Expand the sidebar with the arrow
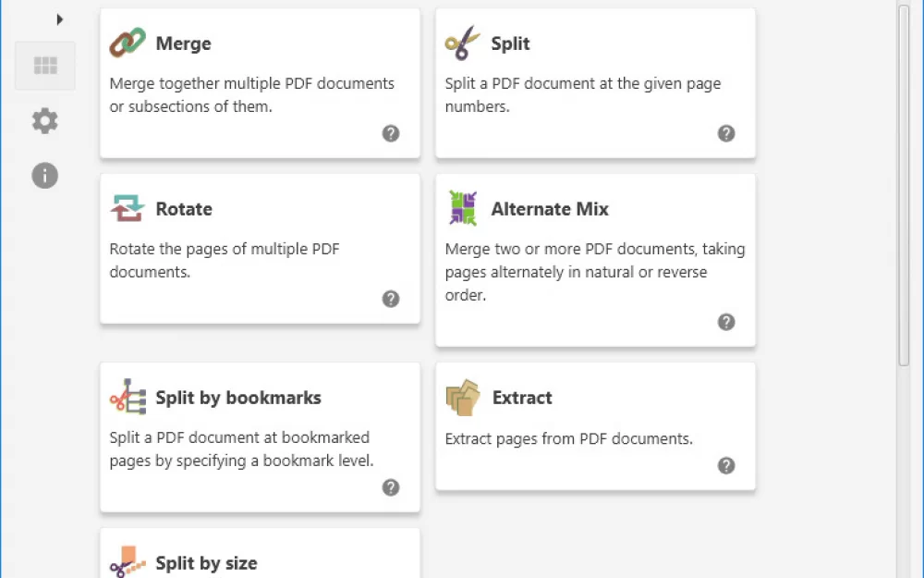The height and width of the screenshot is (578, 924). point(59,19)
